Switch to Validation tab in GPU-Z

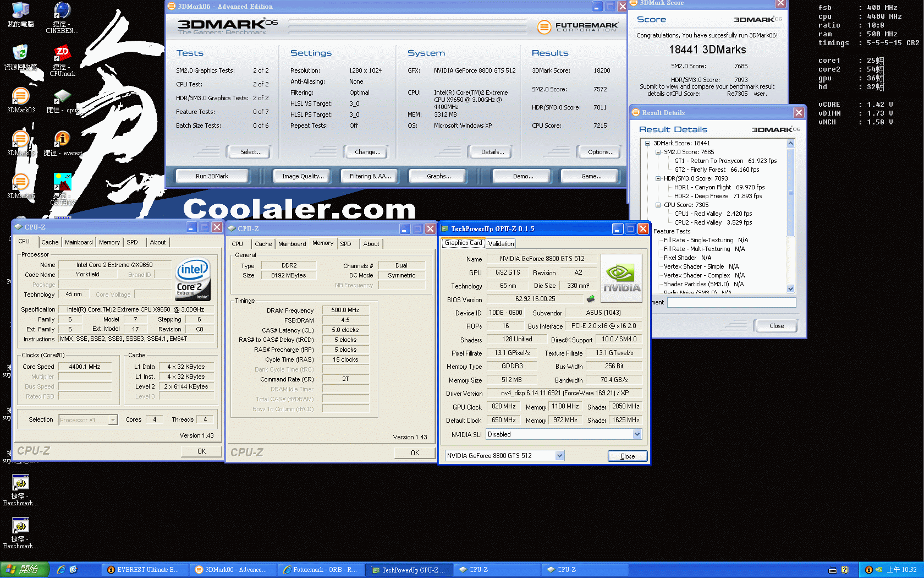501,243
